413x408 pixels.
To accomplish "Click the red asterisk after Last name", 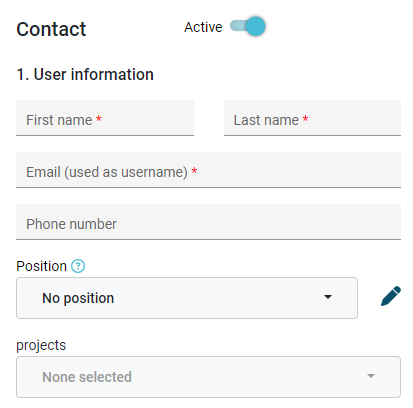I will coord(305,119).
